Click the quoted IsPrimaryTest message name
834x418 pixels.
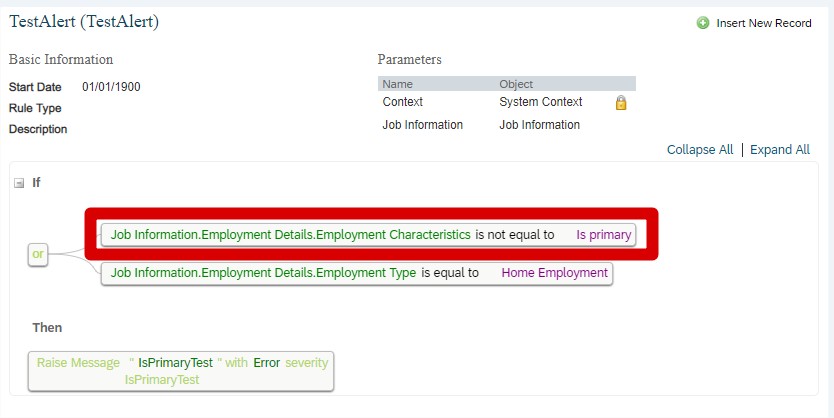coord(176,363)
